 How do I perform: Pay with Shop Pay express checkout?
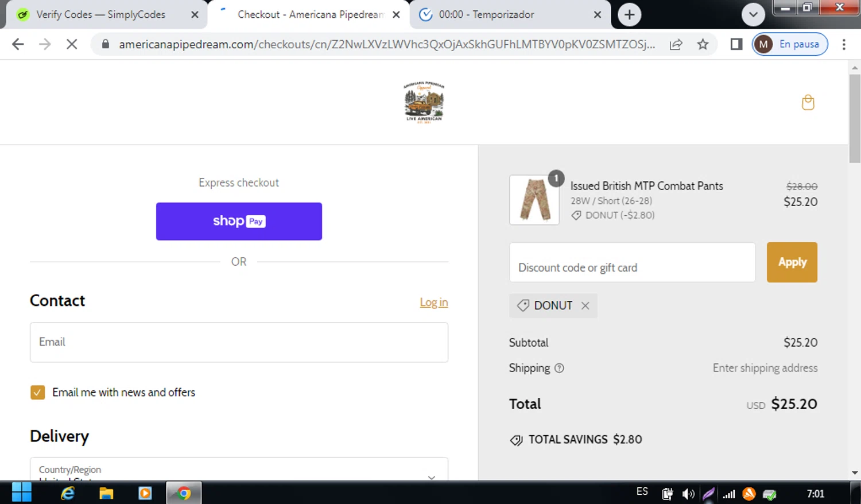click(239, 221)
